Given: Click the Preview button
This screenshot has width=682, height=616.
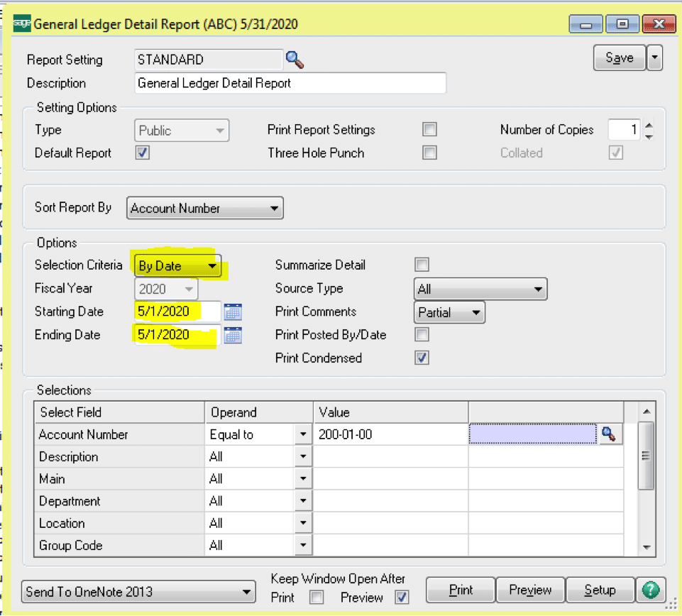Looking at the screenshot, I should click(530, 590).
